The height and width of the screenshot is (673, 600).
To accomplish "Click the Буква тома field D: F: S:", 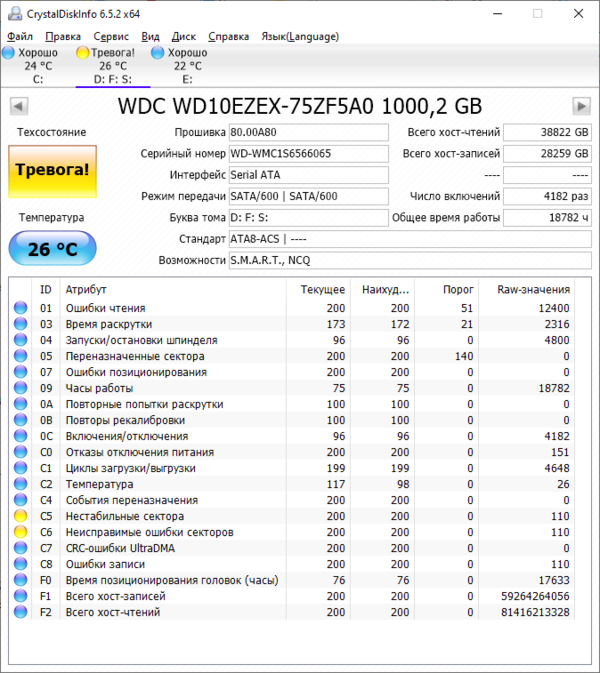I will tap(309, 218).
